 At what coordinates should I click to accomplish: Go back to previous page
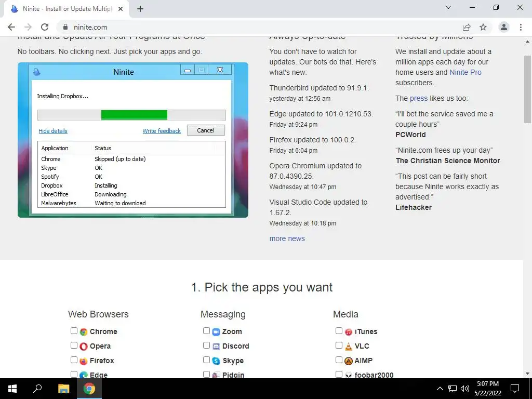pos(11,27)
